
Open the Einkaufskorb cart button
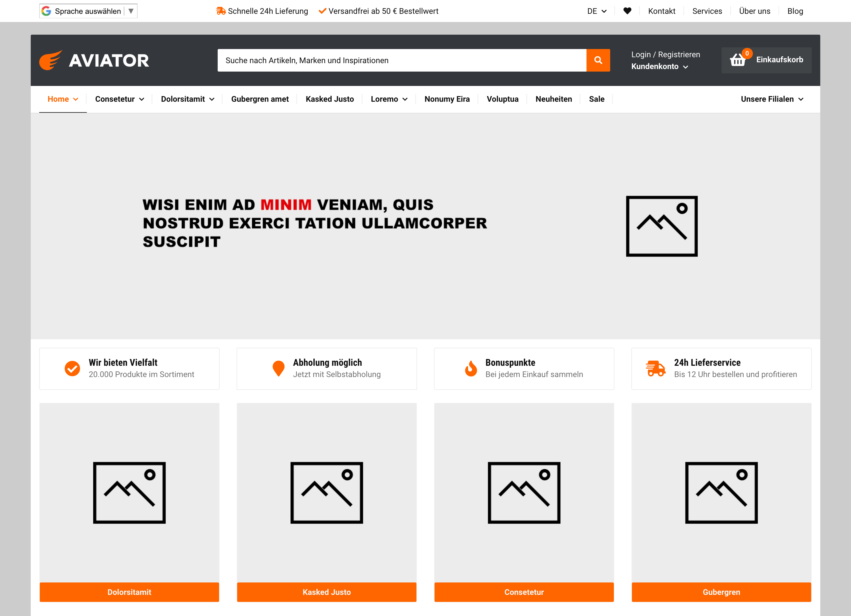(x=766, y=60)
